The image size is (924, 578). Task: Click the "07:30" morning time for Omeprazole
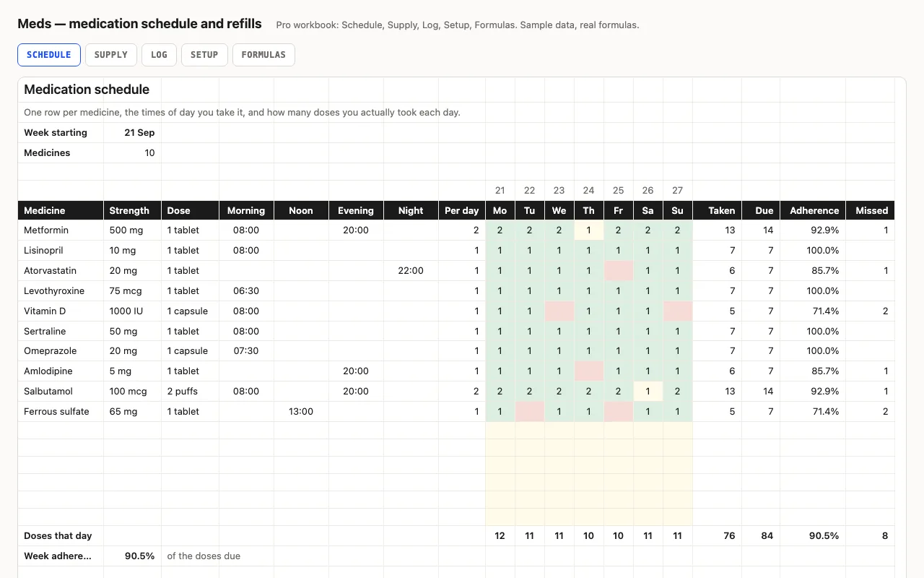pos(247,351)
